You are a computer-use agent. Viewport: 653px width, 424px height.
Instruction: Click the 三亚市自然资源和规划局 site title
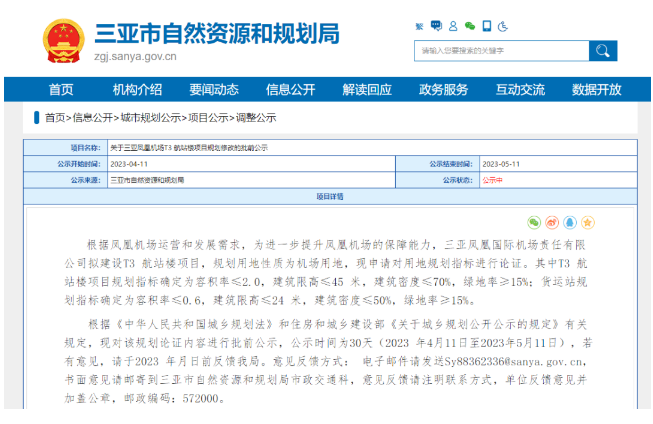tap(215, 34)
